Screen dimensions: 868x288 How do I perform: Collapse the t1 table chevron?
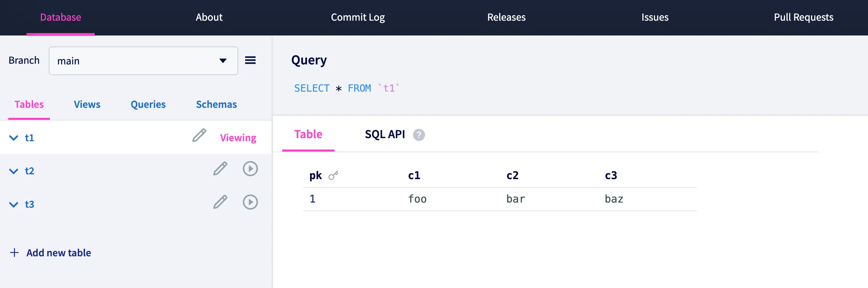13,138
